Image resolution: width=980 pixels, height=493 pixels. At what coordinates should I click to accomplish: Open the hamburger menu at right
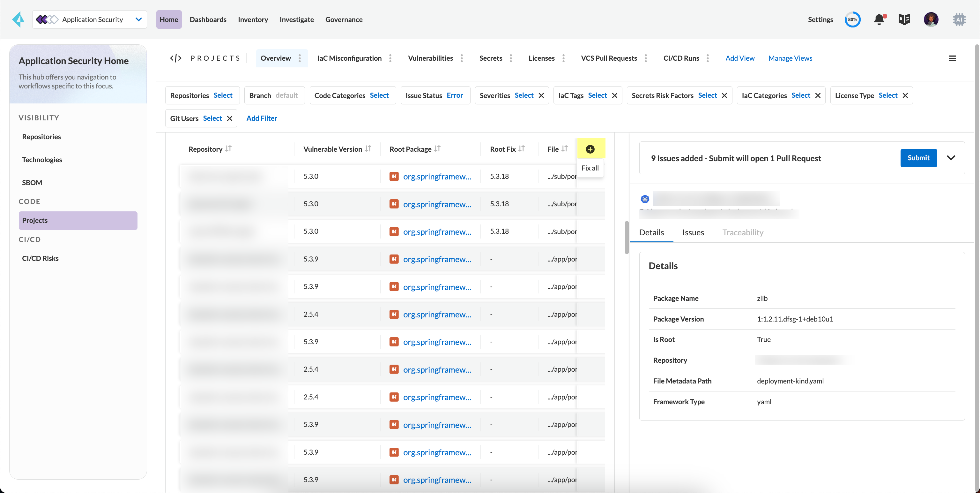pos(952,58)
